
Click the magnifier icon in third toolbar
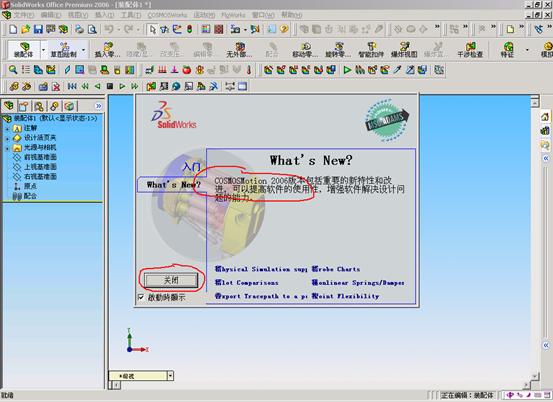(x=13, y=70)
